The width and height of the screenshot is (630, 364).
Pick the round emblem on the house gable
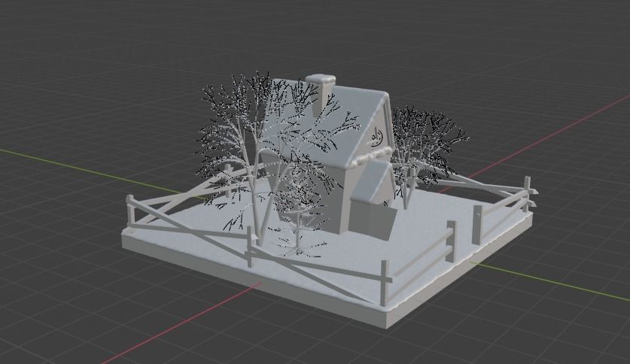pyautogui.click(x=377, y=138)
